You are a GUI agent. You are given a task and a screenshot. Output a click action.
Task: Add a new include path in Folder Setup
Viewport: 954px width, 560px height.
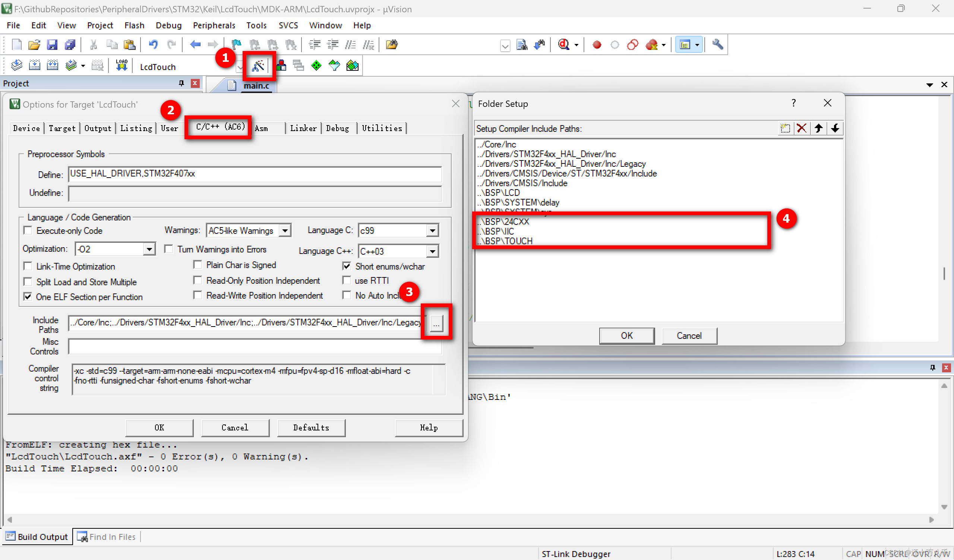(785, 128)
